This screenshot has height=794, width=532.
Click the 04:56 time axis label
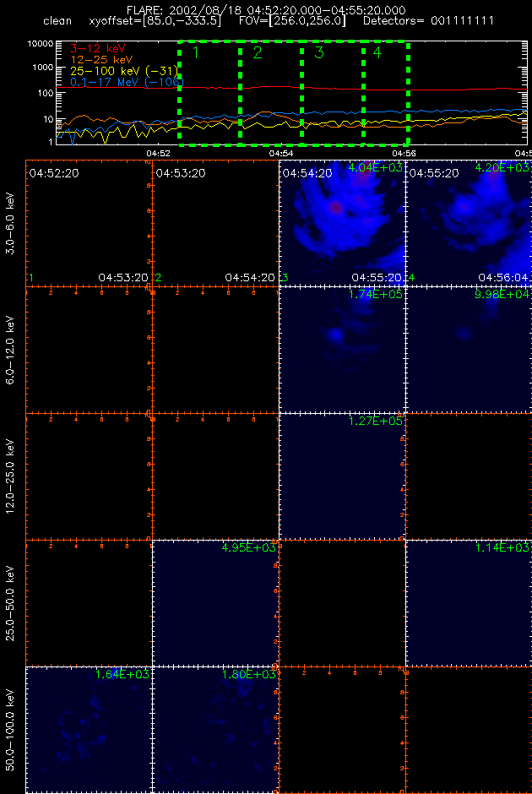click(404, 152)
